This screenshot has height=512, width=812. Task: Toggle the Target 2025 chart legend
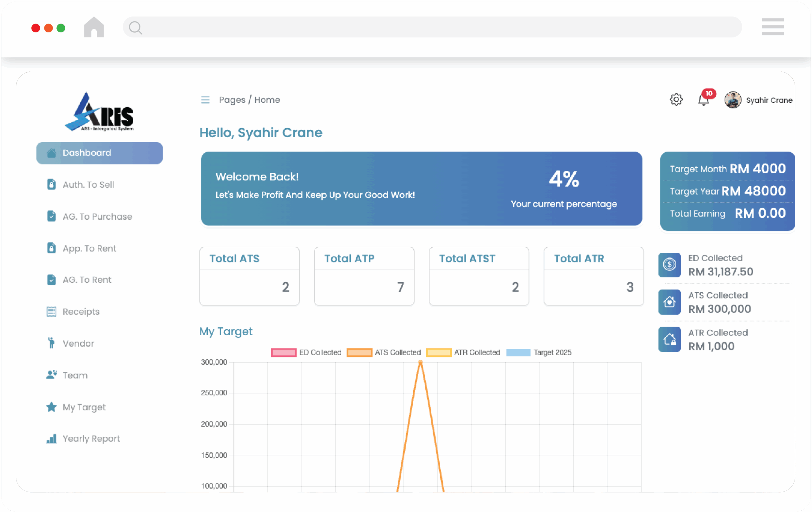coord(539,352)
